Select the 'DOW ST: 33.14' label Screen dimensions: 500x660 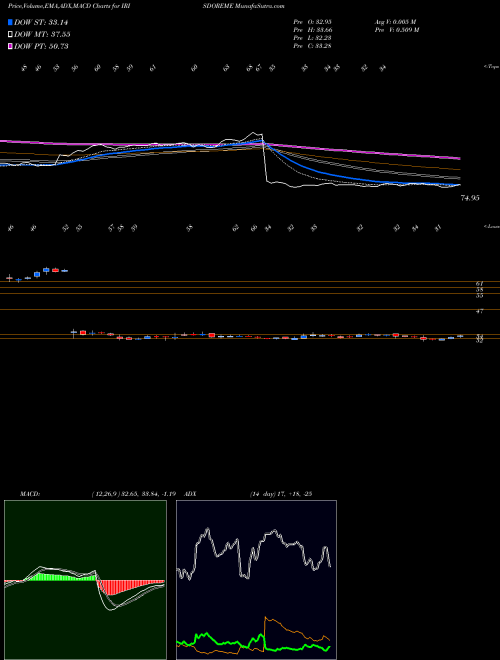point(41,22)
